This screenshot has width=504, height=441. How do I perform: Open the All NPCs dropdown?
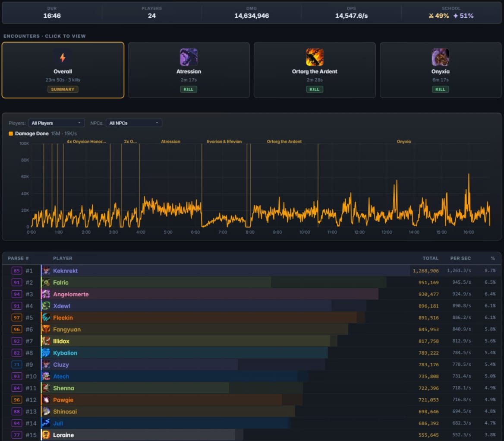[134, 123]
